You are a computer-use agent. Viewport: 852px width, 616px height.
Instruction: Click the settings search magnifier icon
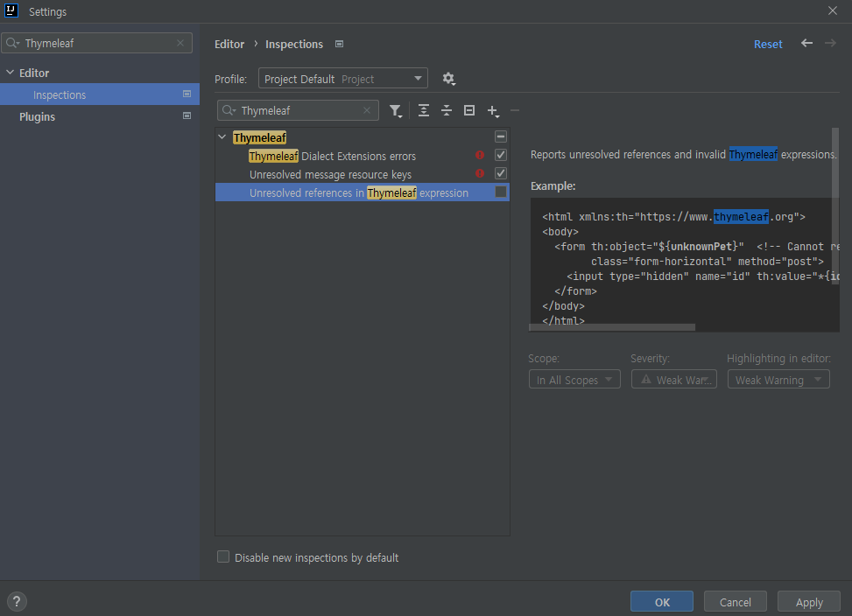click(x=13, y=43)
